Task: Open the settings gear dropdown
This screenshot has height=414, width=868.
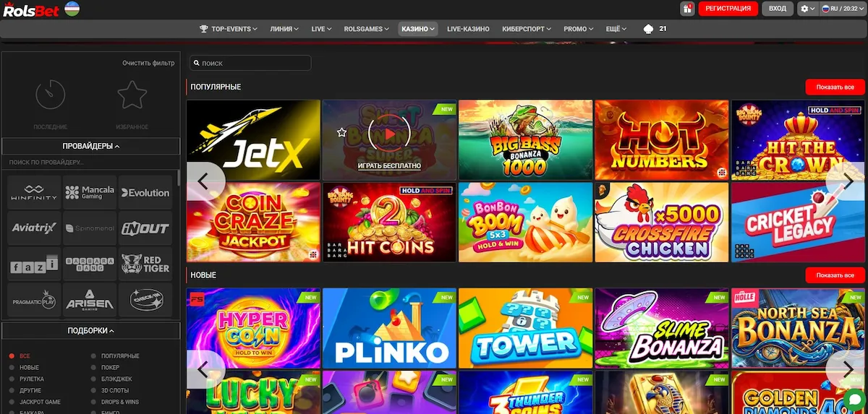Action: (x=807, y=9)
